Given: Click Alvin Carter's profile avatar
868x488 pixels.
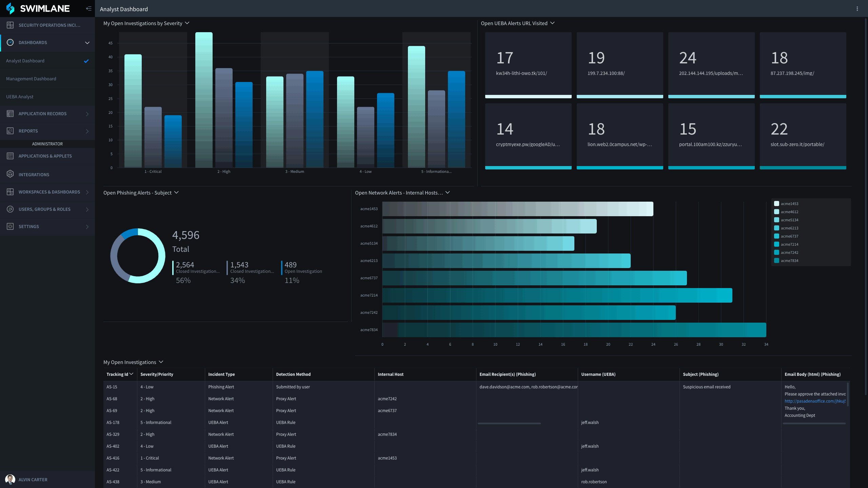Looking at the screenshot, I should pyautogui.click(x=10, y=479).
